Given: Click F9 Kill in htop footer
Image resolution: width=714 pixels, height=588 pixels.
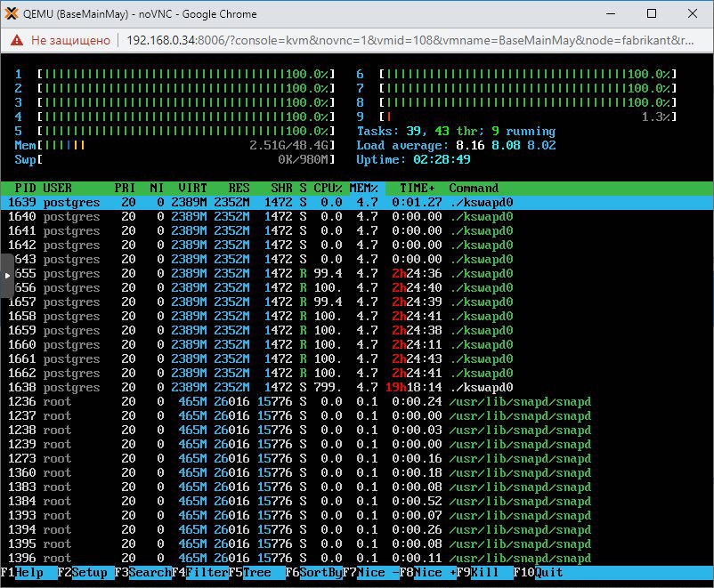Looking at the screenshot, I should 484,573.
